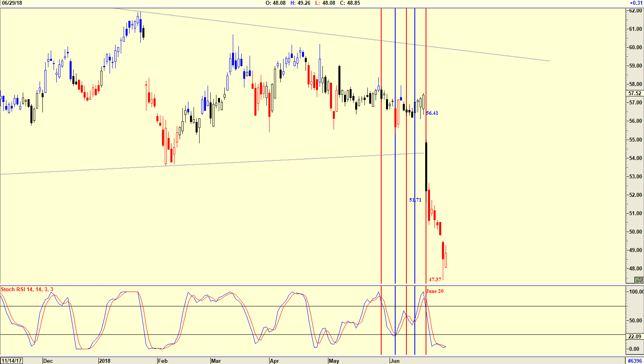
Task: Select the Stoch RSI 14, 14, 3, 3 label
Action: pos(27,289)
